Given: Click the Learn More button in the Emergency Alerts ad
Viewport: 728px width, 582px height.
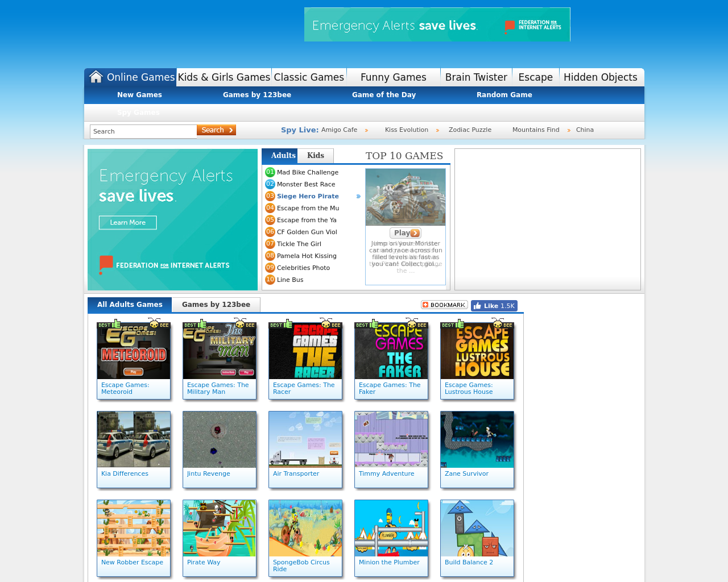Looking at the screenshot, I should [x=127, y=223].
